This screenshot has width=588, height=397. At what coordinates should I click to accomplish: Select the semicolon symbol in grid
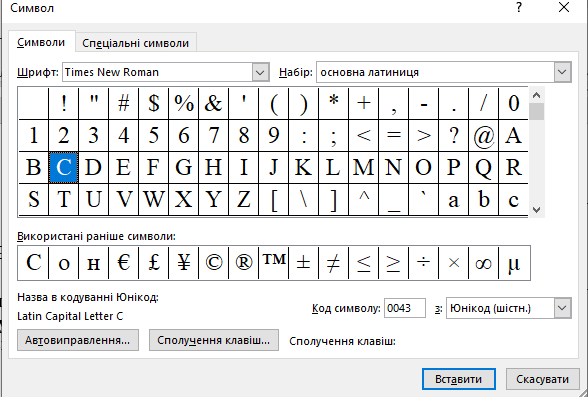coord(334,136)
